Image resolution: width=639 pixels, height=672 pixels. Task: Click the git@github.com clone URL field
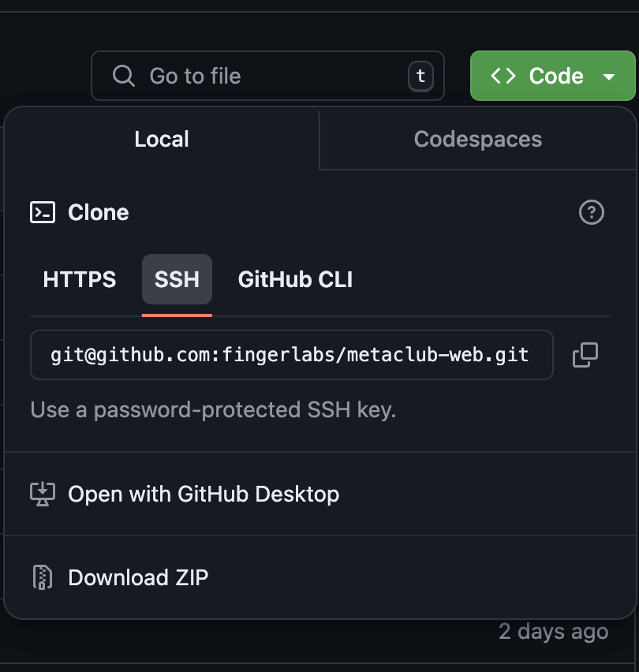(x=290, y=355)
